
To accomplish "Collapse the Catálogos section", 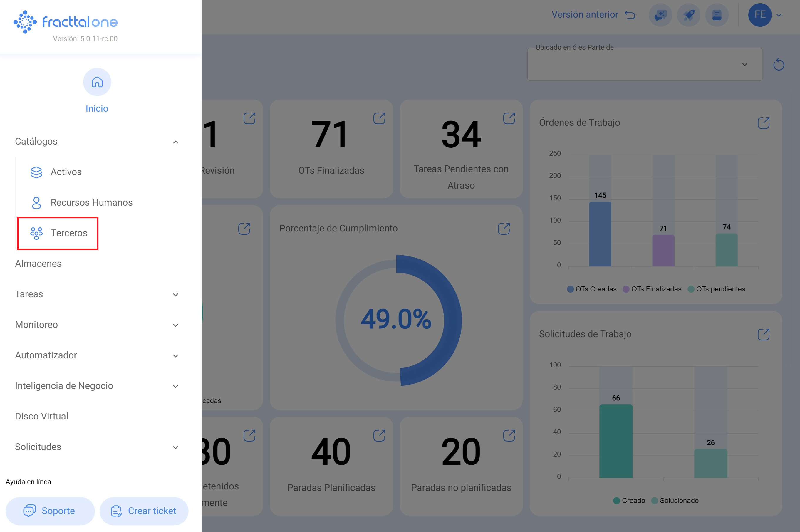I will pyautogui.click(x=175, y=142).
